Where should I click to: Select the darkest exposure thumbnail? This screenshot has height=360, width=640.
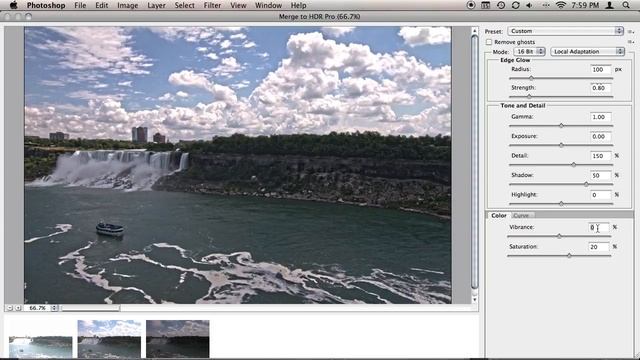pyautogui.click(x=178, y=339)
